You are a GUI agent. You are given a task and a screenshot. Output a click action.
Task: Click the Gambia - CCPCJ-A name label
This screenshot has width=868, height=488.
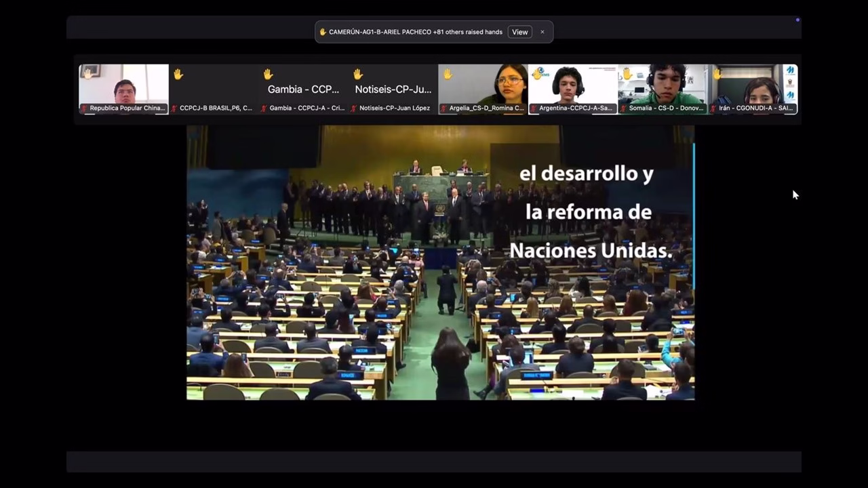[307, 108]
